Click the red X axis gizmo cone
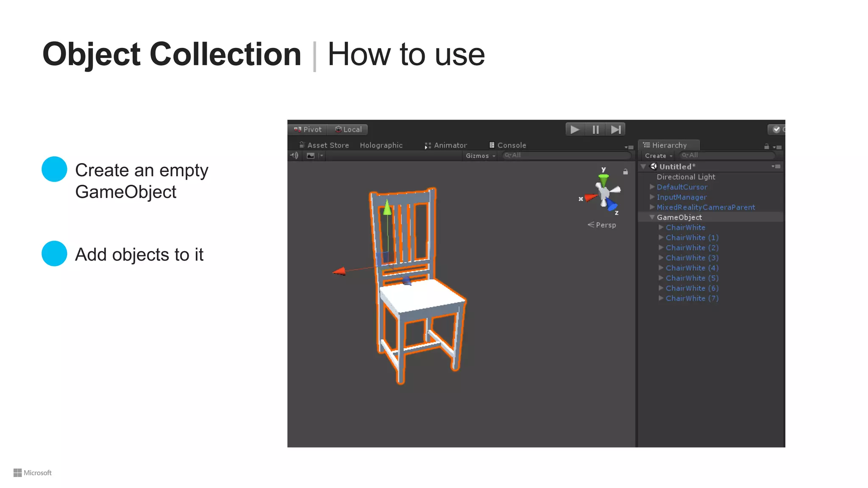 pos(590,197)
